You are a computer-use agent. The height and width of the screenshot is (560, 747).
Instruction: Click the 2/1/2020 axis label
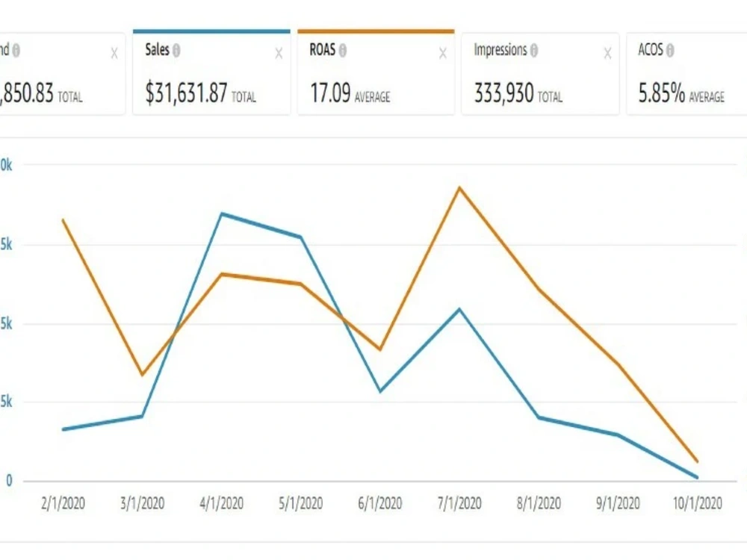(65, 504)
